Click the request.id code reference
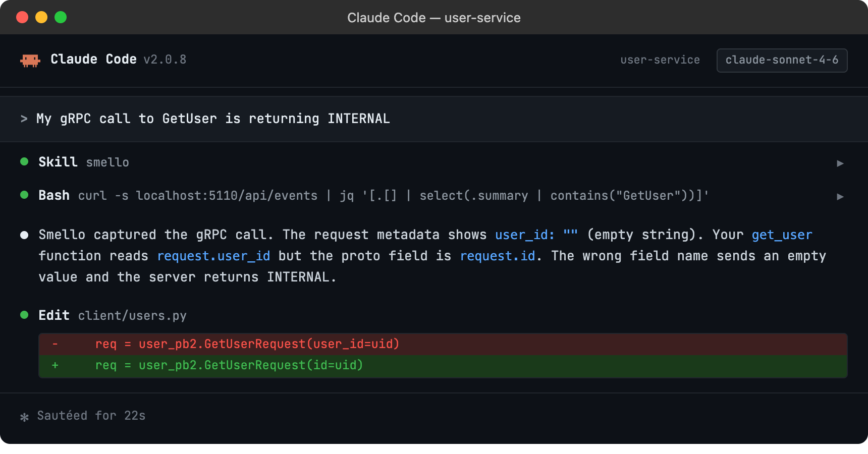 (x=497, y=256)
